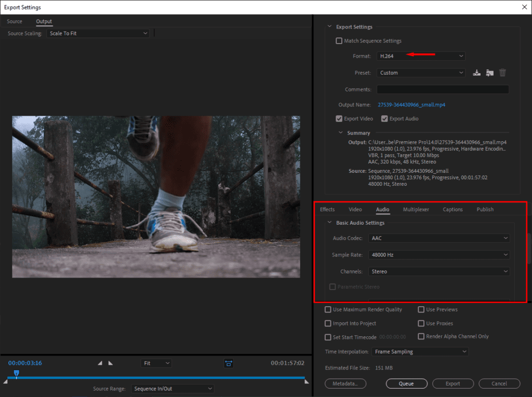
Task: Click the Set In Point triangle icon
Action: click(x=100, y=363)
